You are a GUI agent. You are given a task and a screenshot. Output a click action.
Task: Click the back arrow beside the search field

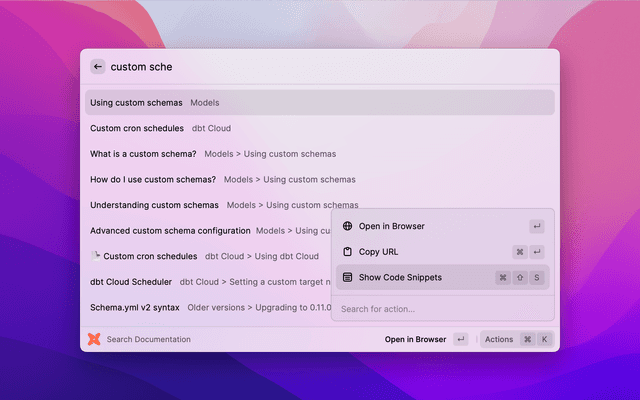[x=98, y=67]
